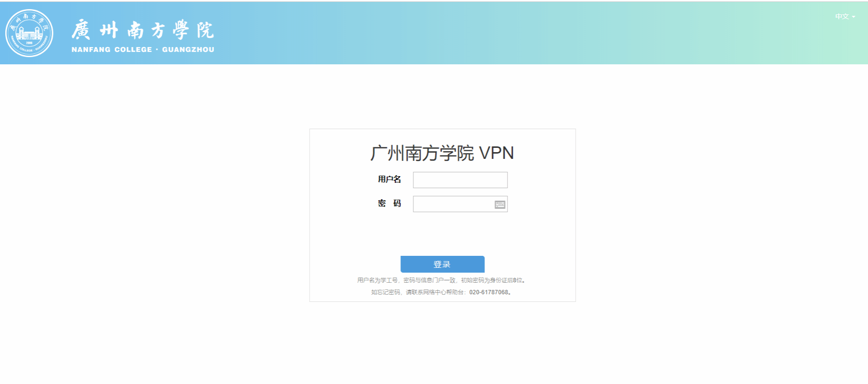Click blank space above the login button
The height and width of the screenshot is (384, 868).
point(442,234)
